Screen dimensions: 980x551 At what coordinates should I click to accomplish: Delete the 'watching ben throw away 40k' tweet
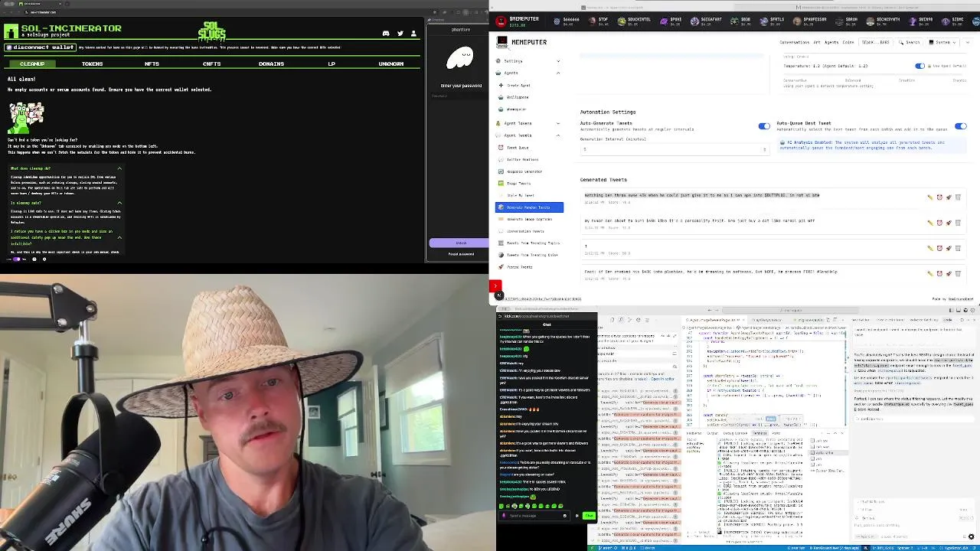point(958,197)
